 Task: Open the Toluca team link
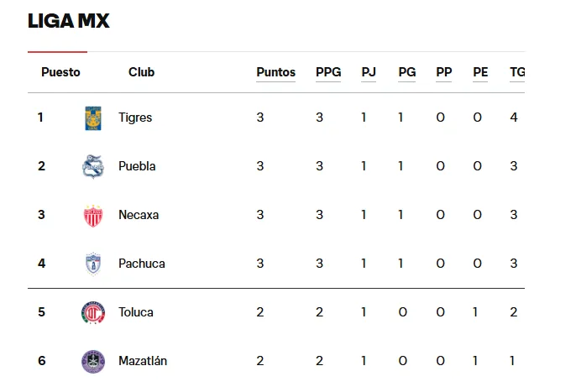click(x=136, y=312)
